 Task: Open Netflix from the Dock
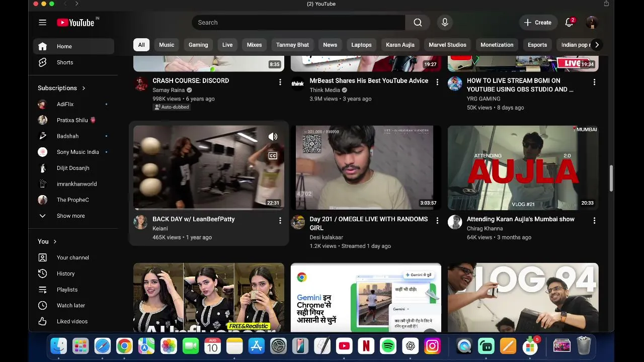(366, 346)
